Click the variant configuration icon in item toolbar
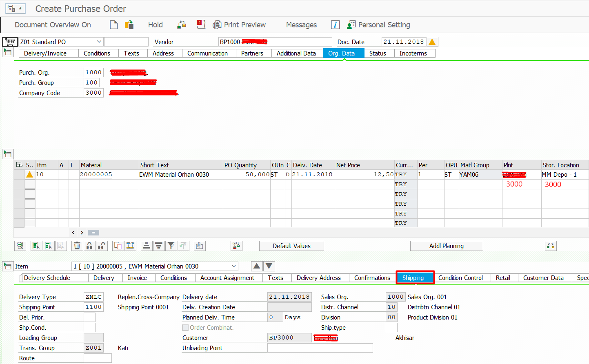The height and width of the screenshot is (364, 589). point(130,246)
